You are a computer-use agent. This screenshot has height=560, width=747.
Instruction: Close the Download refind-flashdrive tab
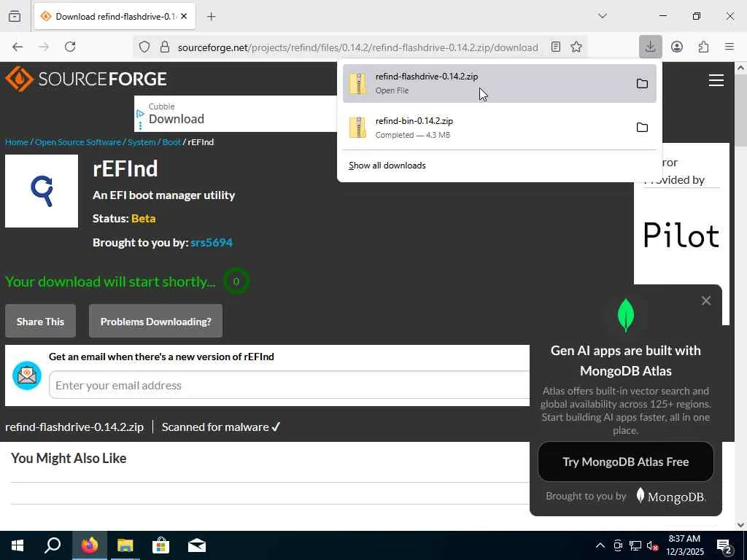pyautogui.click(x=184, y=17)
